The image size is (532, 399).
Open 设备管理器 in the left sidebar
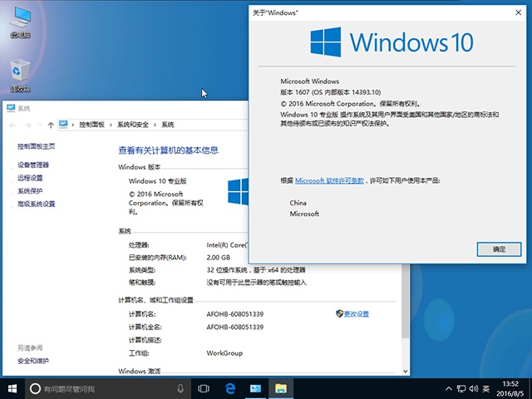pos(33,165)
